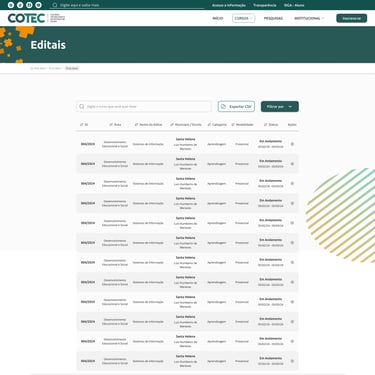Sort table by Nome do Edital icon
This screenshot has width=375, height=375.
pos(136,124)
